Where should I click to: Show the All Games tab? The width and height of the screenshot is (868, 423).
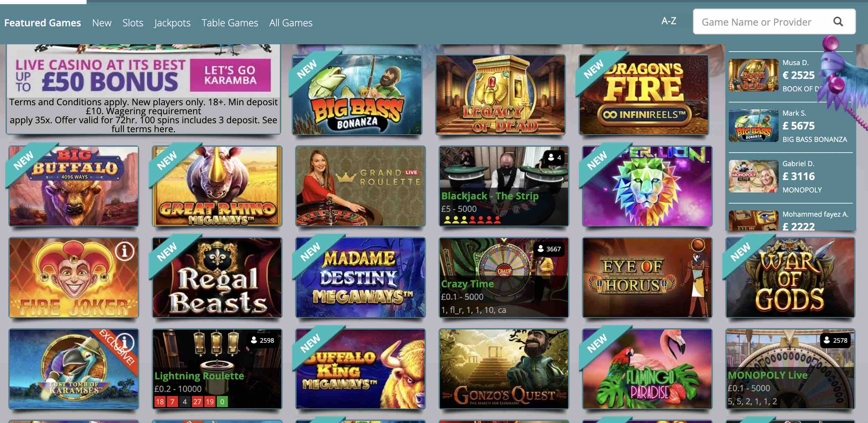click(x=291, y=22)
